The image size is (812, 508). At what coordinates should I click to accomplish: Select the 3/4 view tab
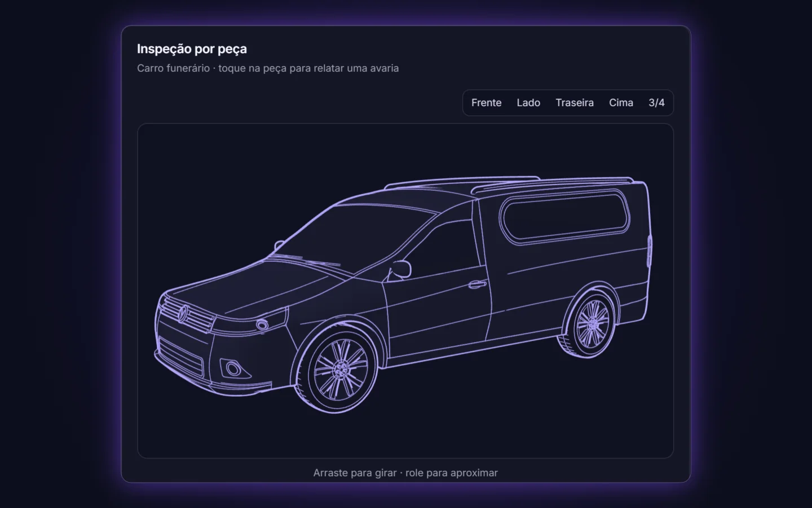[656, 103]
